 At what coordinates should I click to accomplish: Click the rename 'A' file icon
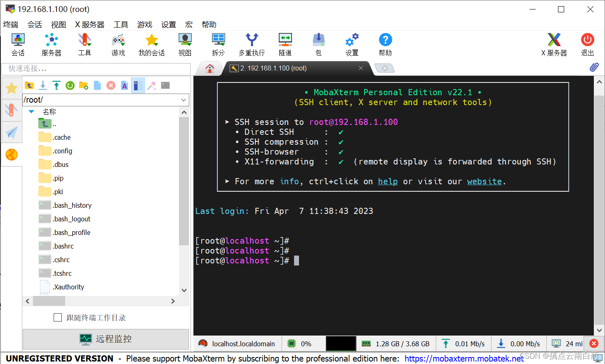point(125,85)
